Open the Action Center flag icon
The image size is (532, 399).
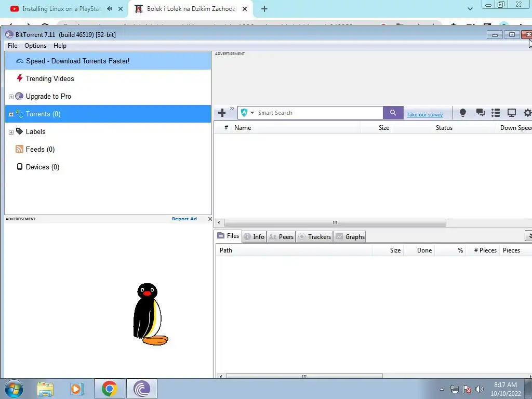(467, 389)
